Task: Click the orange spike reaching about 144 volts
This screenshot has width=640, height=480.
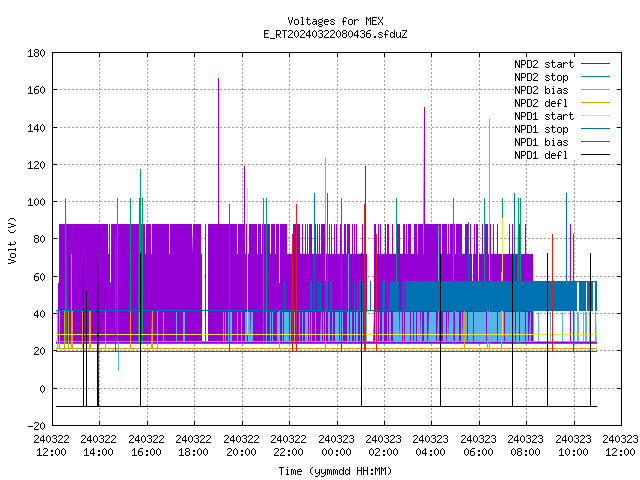Action: point(489,200)
